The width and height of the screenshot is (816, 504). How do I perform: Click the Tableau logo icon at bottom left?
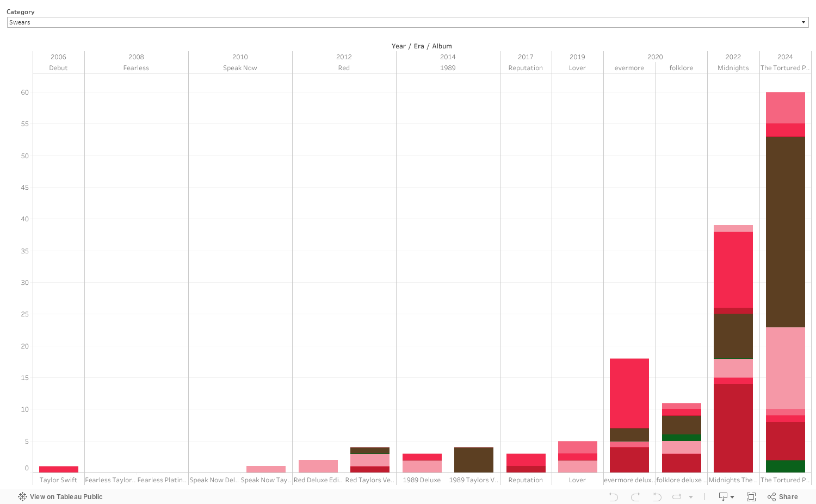point(22,496)
